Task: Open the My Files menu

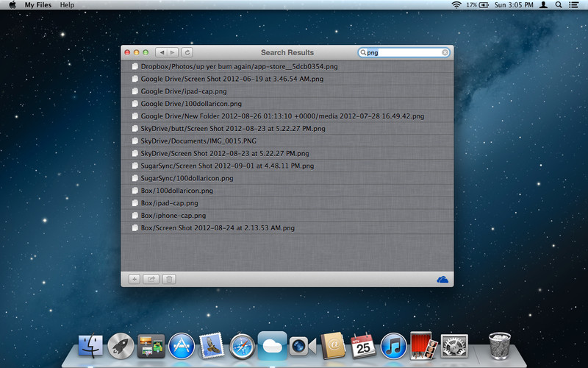Action: [38, 5]
